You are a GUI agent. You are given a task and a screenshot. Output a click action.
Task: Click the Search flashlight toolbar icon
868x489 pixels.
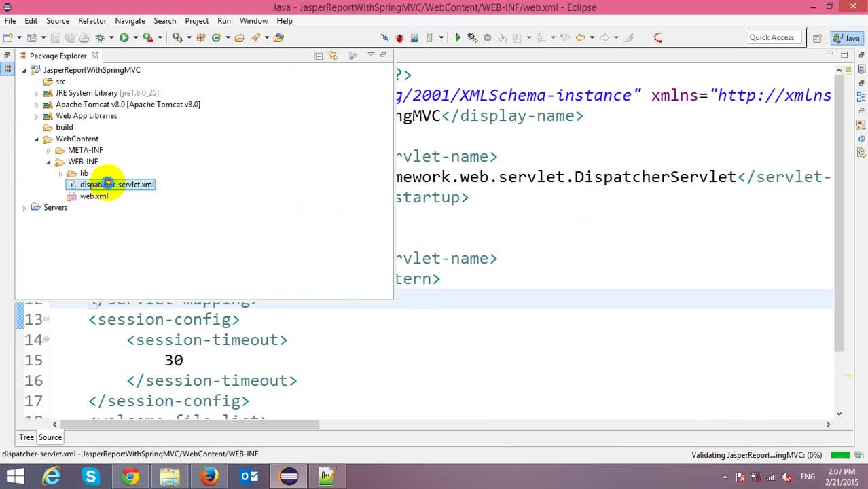pos(255,38)
